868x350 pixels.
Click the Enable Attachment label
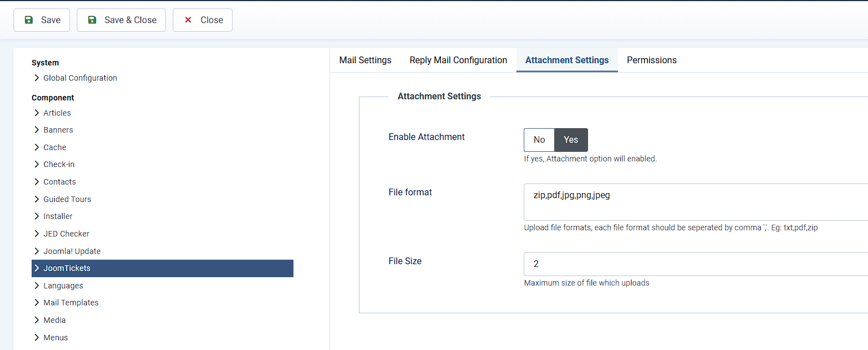coord(427,137)
